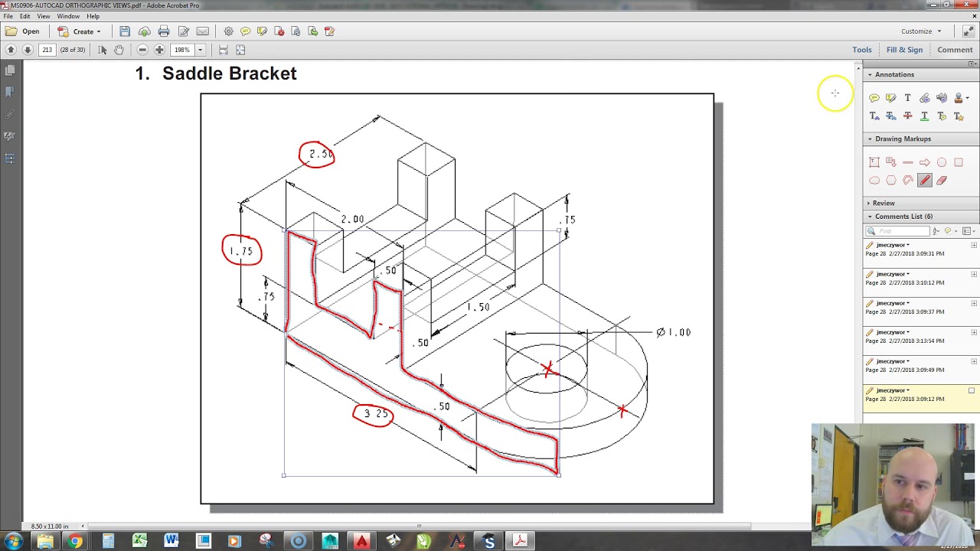Select the Polygon drawing tool
Image resolution: width=980 pixels, height=551 pixels.
point(890,181)
